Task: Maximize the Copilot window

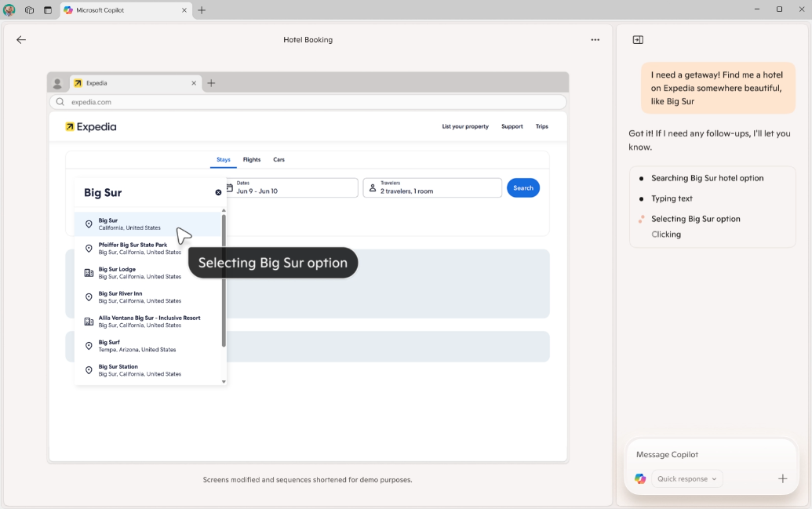Action: pos(779,9)
